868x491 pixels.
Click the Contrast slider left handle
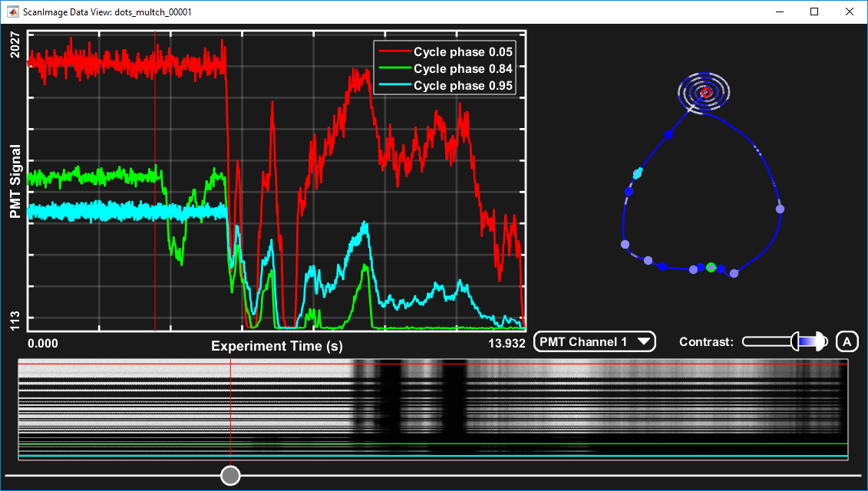pos(796,342)
